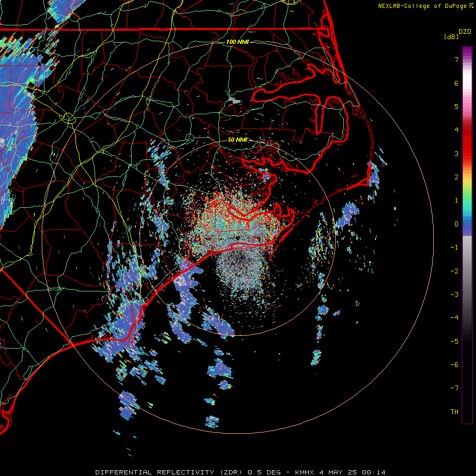Click the 5 dB value on colorbar
This screenshot has width=476, height=476.
click(456, 106)
